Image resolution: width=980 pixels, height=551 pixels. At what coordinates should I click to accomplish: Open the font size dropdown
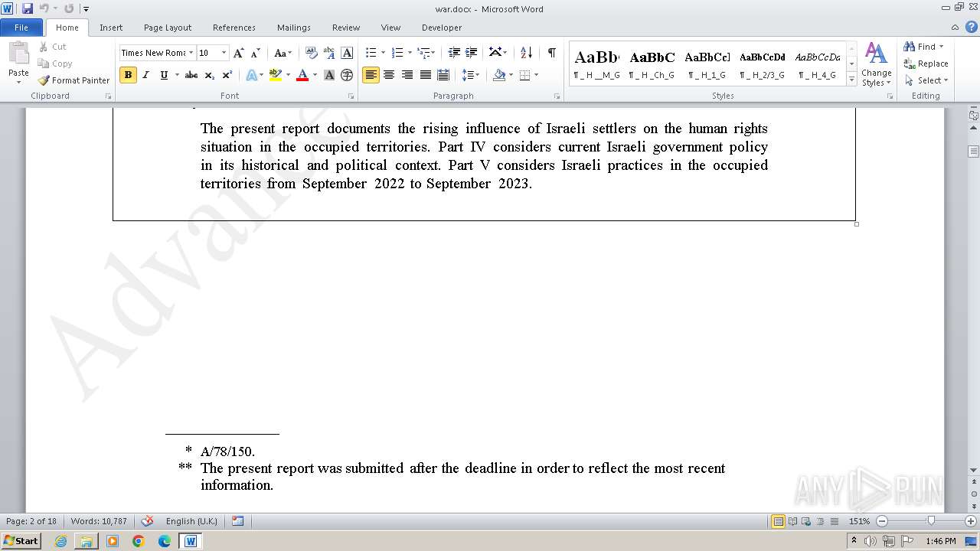pos(224,53)
